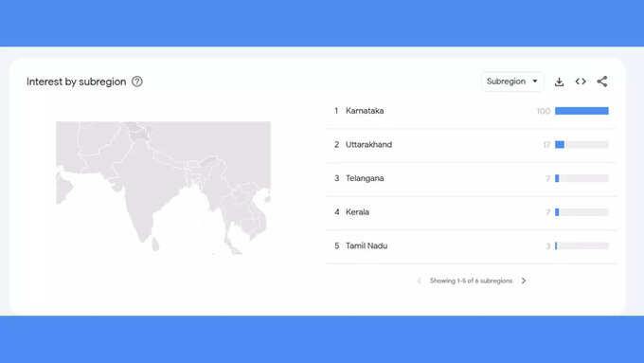Click the dropdown arrow next to Subregion
The image size is (644, 363).
[535, 81]
